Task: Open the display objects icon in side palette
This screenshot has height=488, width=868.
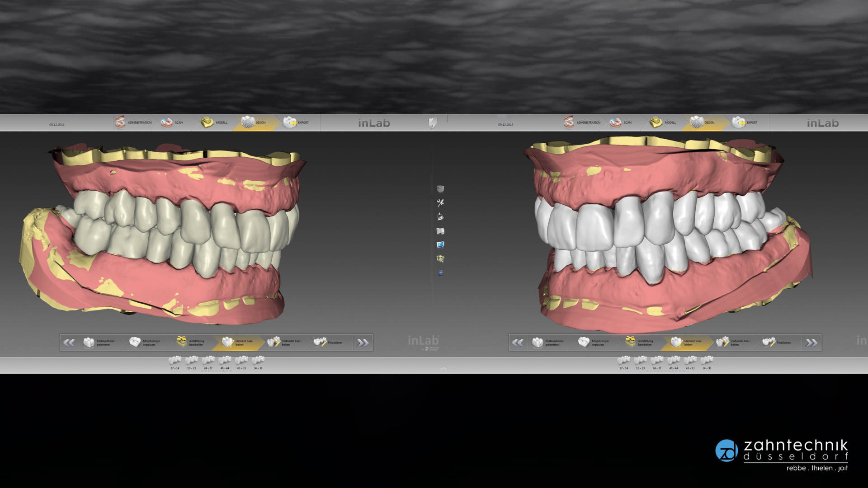Action: click(440, 217)
